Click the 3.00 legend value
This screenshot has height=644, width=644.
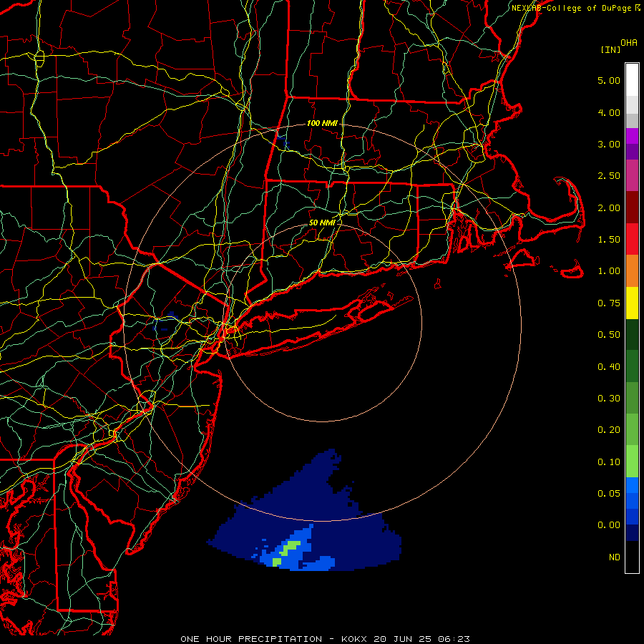click(609, 144)
